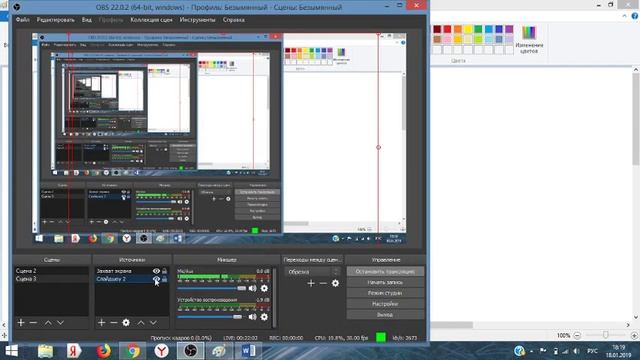Click the mixer panel scrollbar
640x360 pixels.
click(274, 297)
